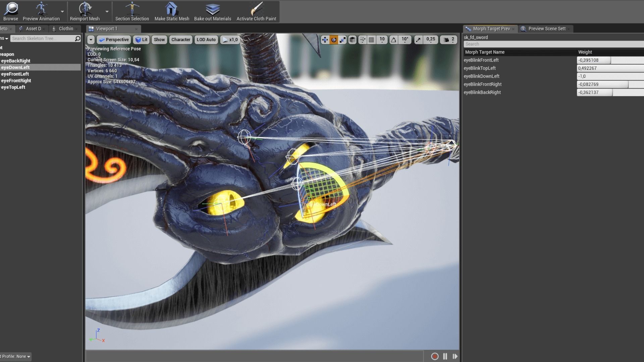The image size is (644, 362).
Task: Select the Make Static Mesh tool
Action: click(171, 10)
